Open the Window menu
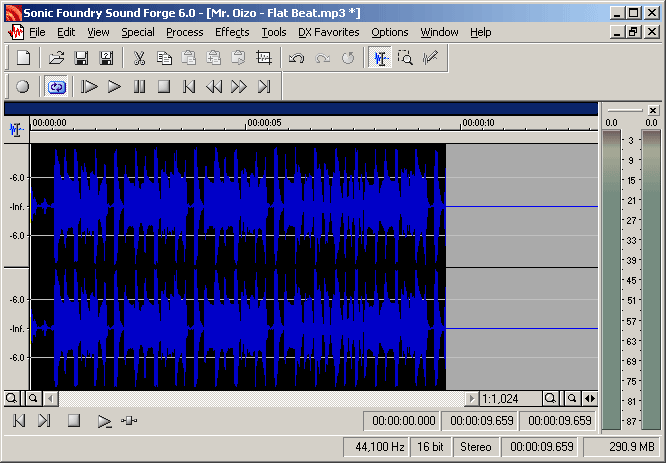Viewport: 666px width, 463px height. [x=439, y=32]
